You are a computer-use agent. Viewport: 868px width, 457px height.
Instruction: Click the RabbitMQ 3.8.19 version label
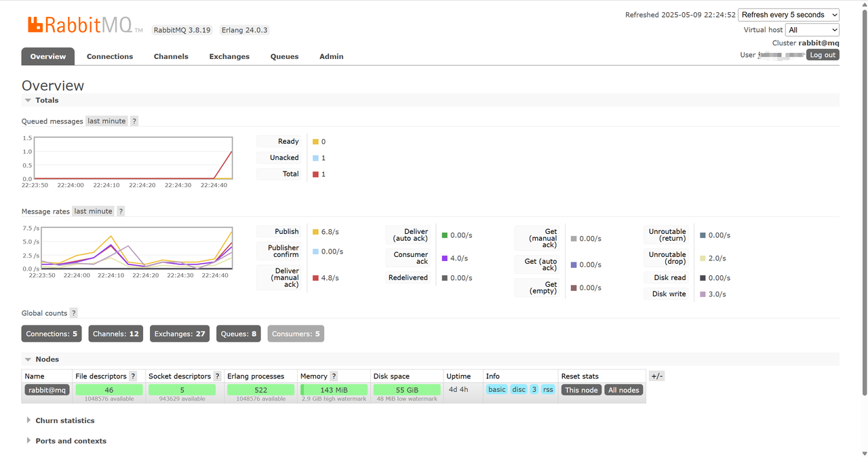(x=182, y=30)
